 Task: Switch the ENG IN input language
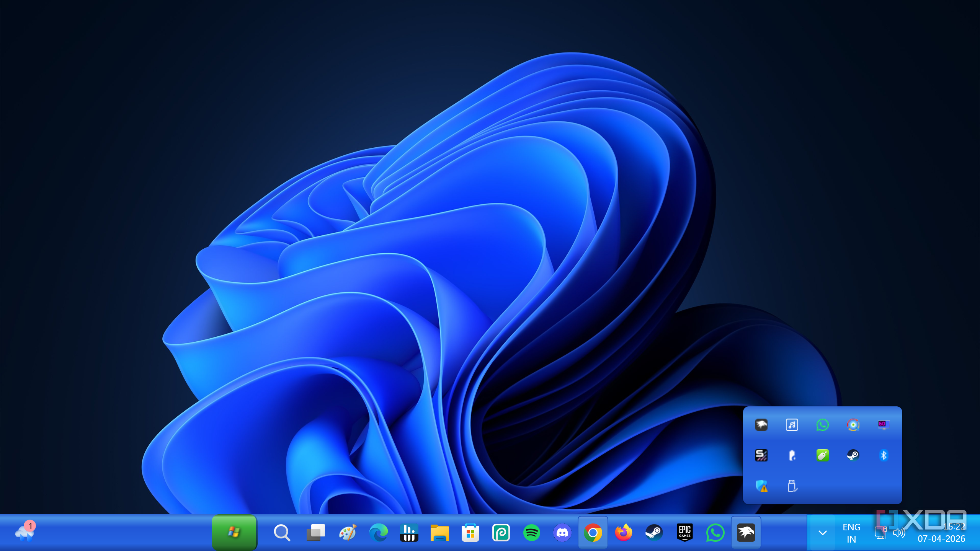(x=851, y=533)
